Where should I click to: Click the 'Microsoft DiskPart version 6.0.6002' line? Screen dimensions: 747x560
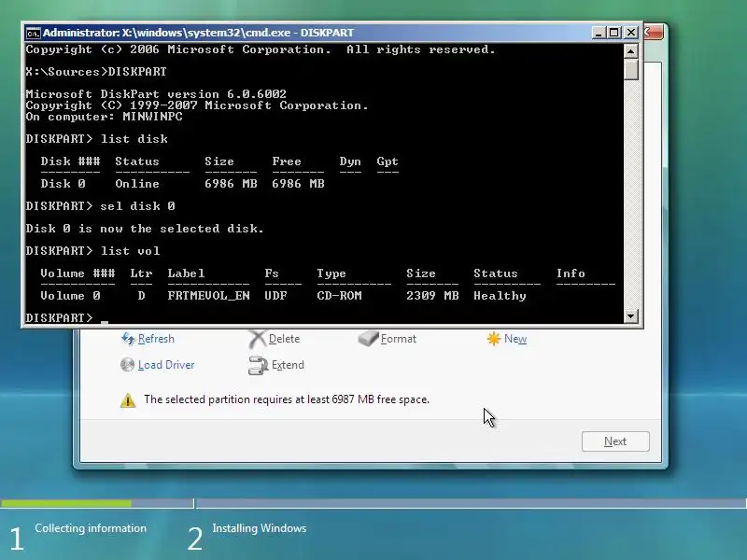pos(156,94)
